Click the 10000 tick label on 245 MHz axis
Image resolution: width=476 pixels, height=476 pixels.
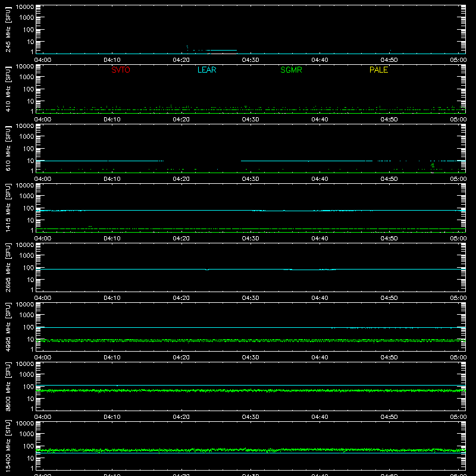pos(25,7)
